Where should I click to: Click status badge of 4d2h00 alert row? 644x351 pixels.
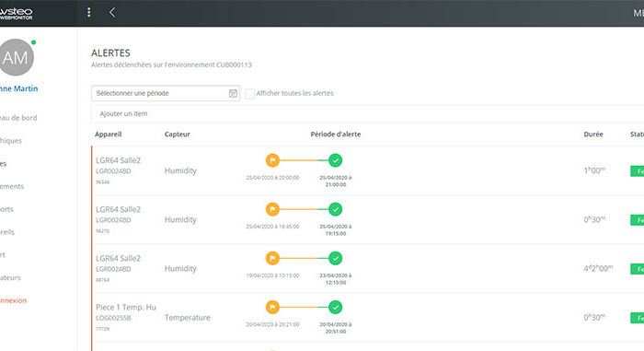[637, 269]
